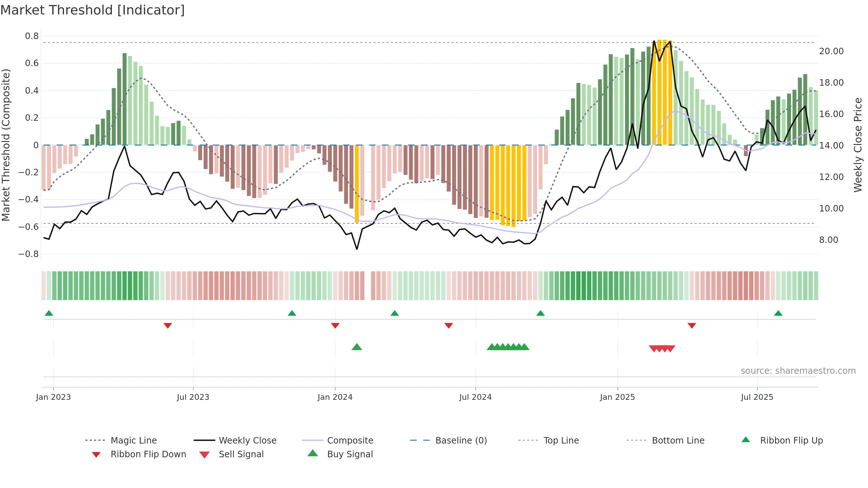Screen dimensions: 868x488
Task: Select the ribbon flip down marker in Apr 2025
Action: pos(692,326)
